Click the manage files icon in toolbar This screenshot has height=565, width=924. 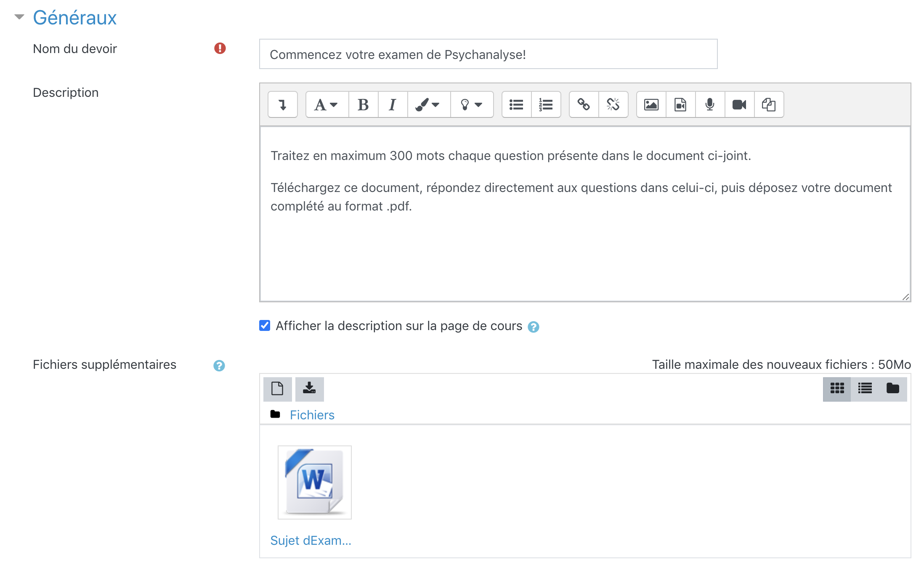[769, 104]
